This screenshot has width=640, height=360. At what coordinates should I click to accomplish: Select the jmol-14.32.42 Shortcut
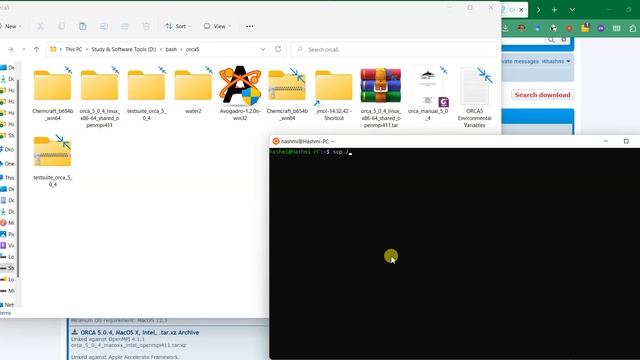(334, 95)
